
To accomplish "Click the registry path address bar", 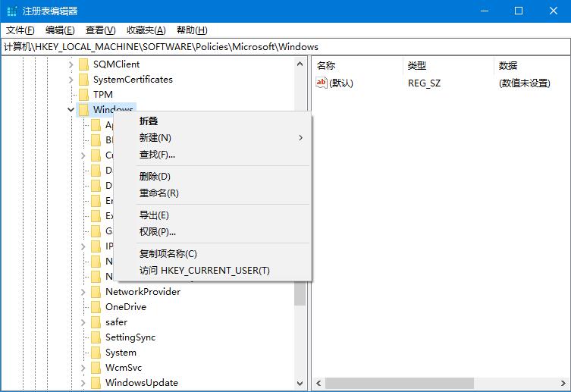I will [285, 47].
